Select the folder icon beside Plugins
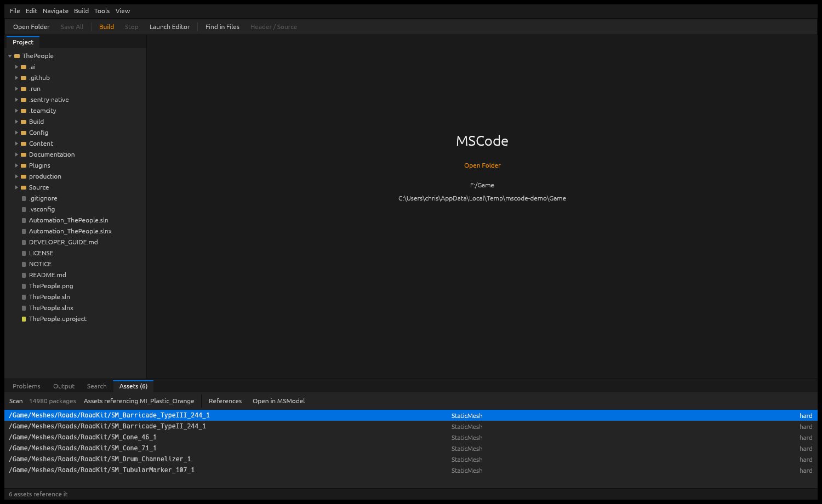The image size is (822, 504). point(24,165)
